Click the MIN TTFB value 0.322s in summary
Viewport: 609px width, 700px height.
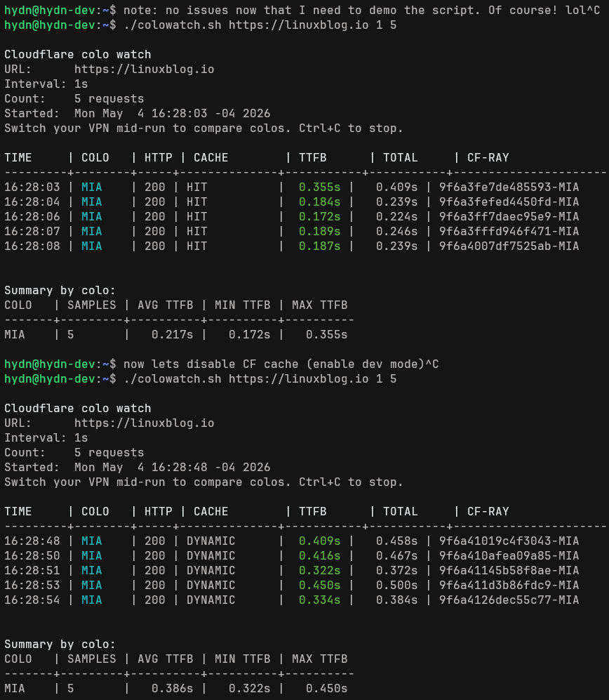249,688
